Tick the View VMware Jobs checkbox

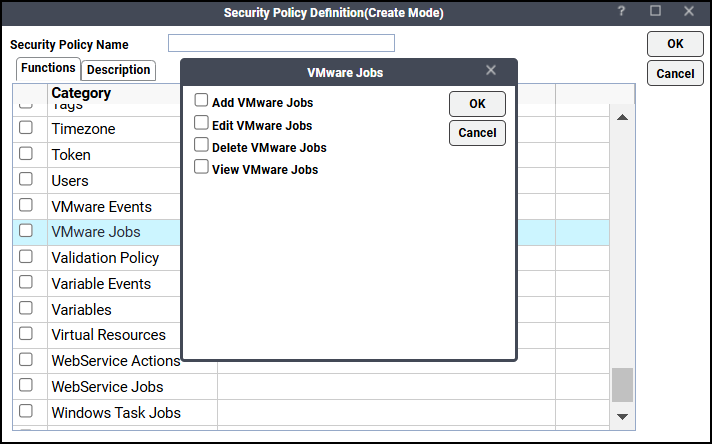point(202,168)
